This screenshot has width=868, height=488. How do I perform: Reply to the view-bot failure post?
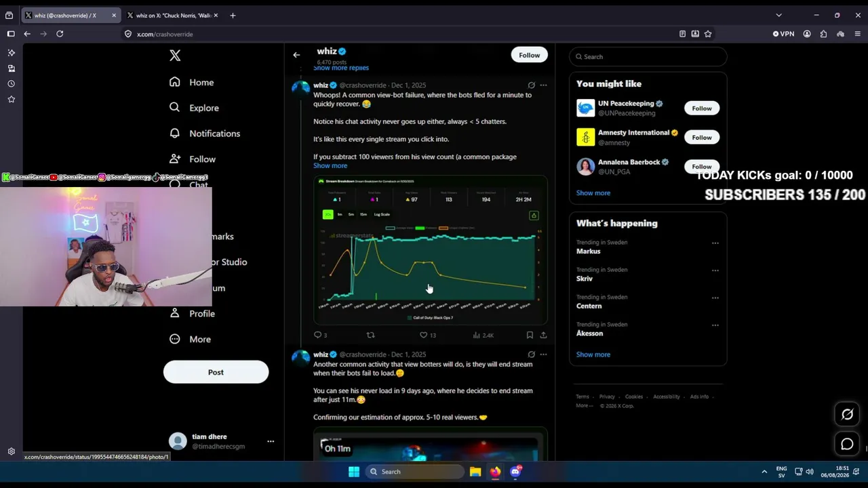pyautogui.click(x=317, y=335)
